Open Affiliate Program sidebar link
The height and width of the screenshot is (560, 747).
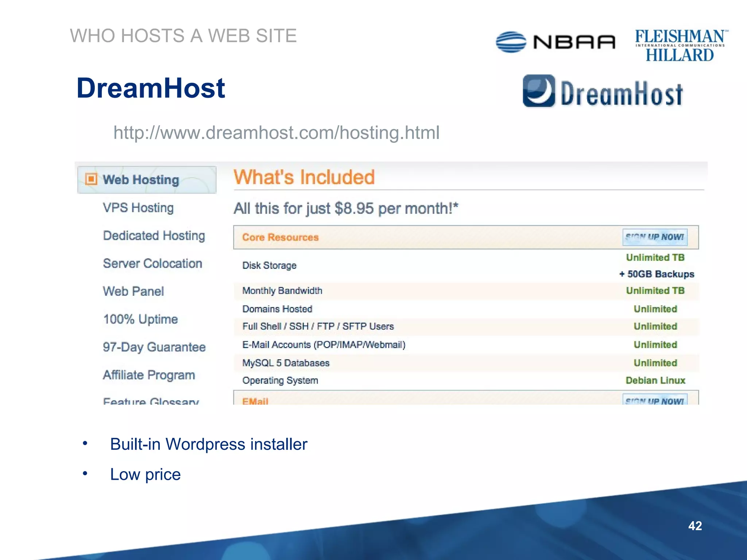(149, 375)
